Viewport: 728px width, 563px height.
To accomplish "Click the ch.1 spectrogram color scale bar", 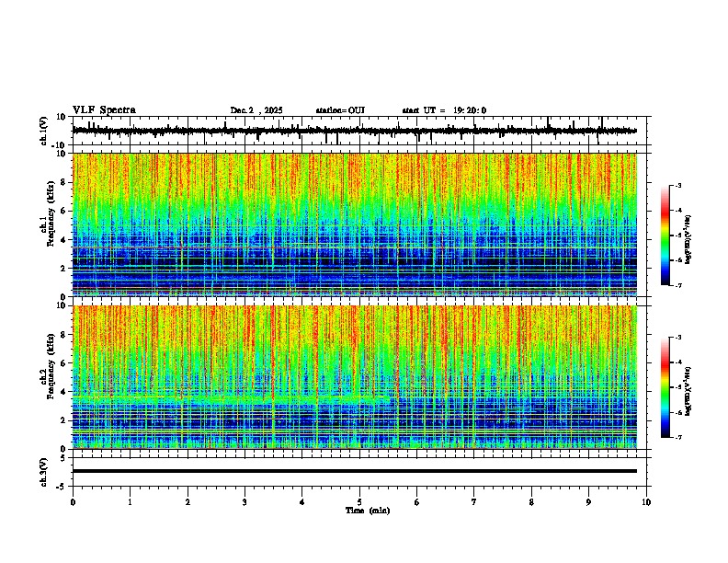I will [665, 236].
